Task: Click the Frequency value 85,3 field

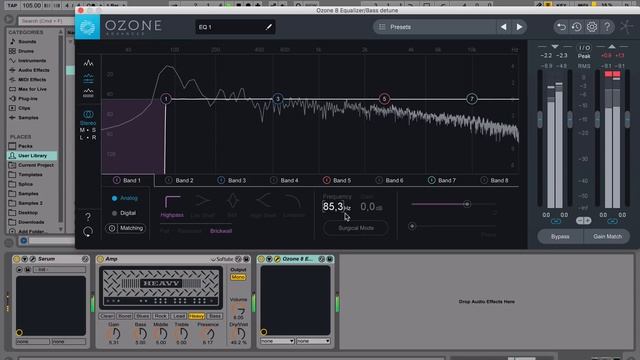Action: (333, 207)
